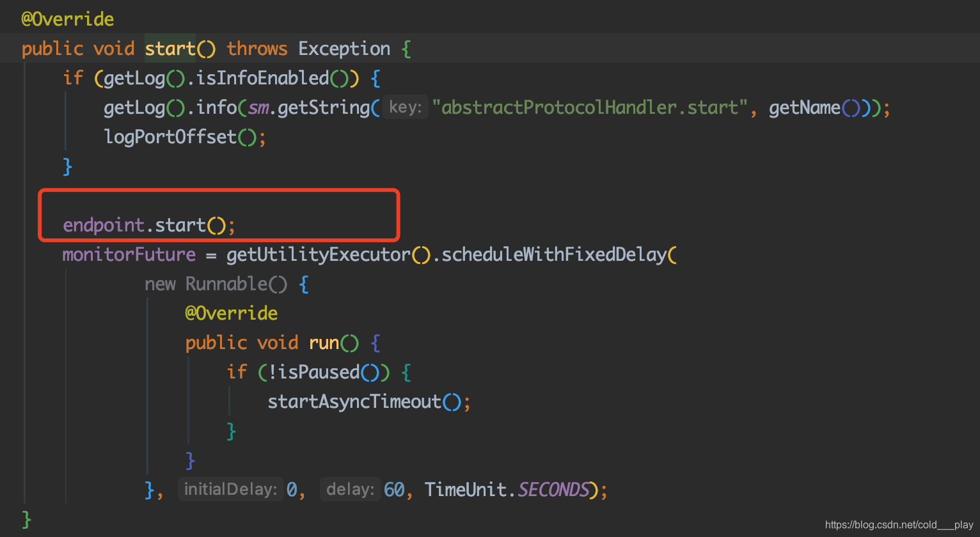Click the first @Override annotation above start()
Screen dimensions: 980x537
coord(68,19)
